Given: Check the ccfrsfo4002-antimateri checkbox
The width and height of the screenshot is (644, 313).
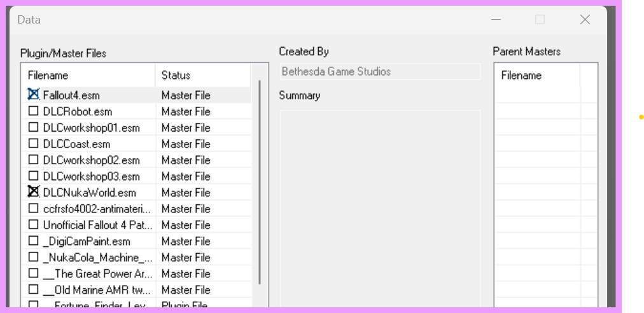Looking at the screenshot, I should click(33, 208).
